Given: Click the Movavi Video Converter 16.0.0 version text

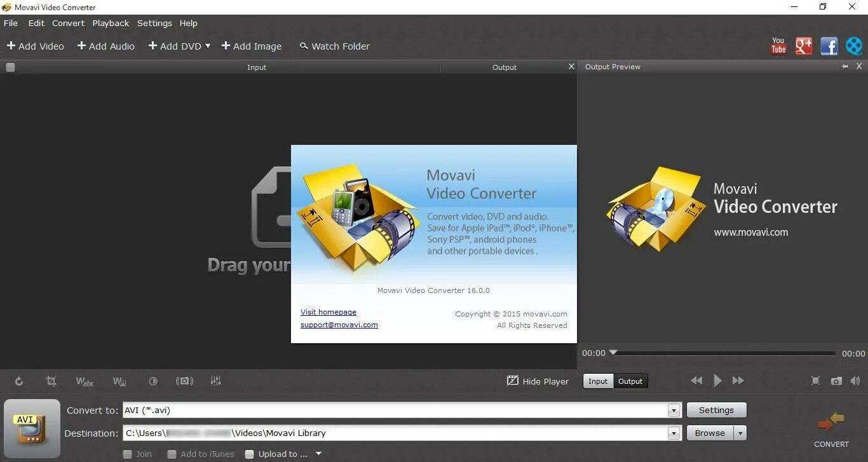Looking at the screenshot, I should click(x=433, y=290).
